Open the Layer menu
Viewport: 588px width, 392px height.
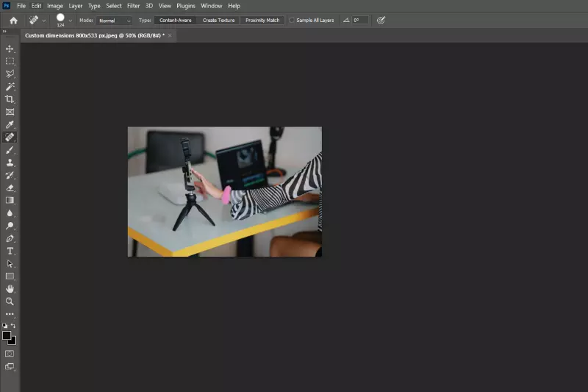pyautogui.click(x=76, y=6)
